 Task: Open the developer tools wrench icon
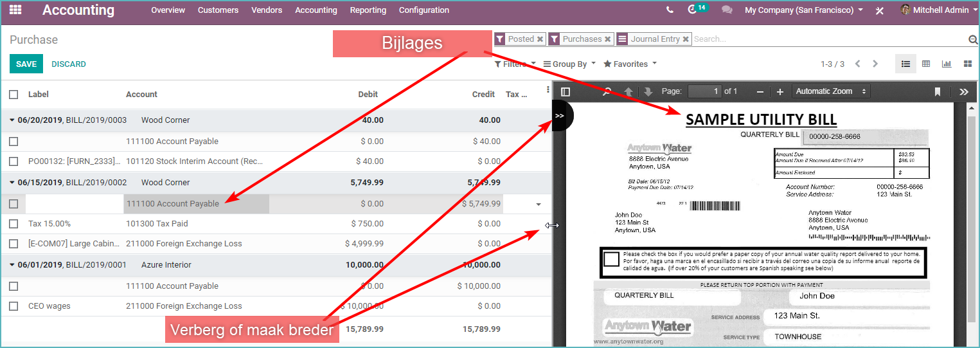click(x=880, y=10)
